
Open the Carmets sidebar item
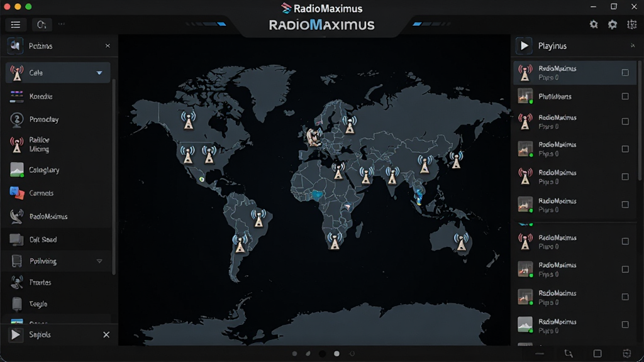[58, 193]
